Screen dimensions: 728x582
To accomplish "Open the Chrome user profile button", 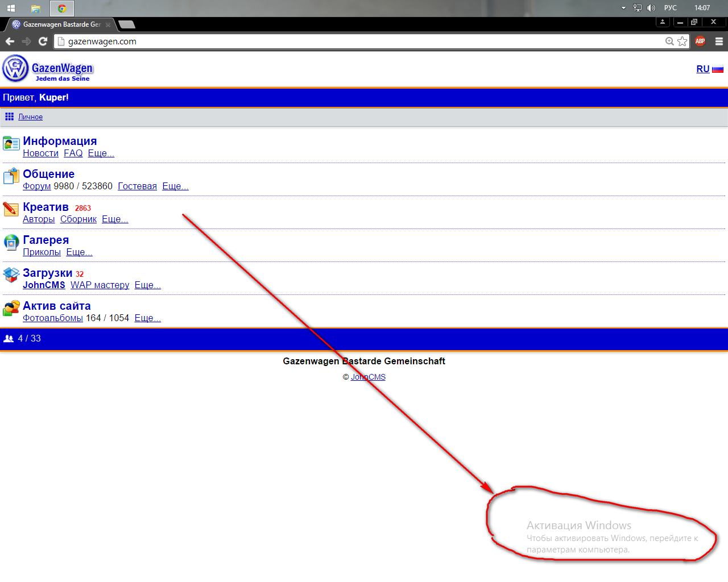I will tap(663, 22).
